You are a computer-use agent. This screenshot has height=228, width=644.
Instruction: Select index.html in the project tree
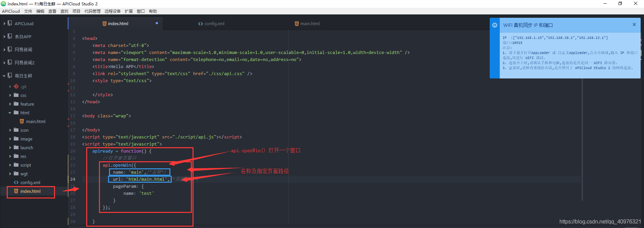coord(31,191)
